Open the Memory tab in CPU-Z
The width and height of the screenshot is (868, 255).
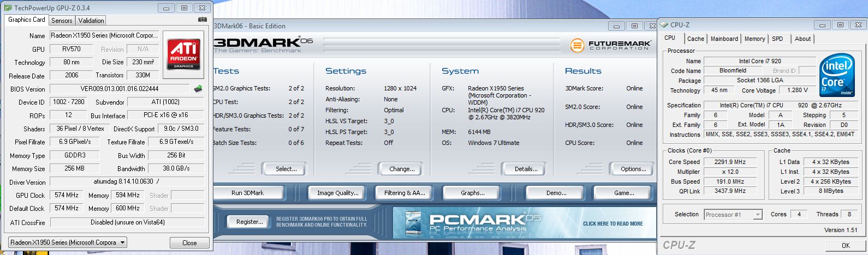(x=754, y=39)
